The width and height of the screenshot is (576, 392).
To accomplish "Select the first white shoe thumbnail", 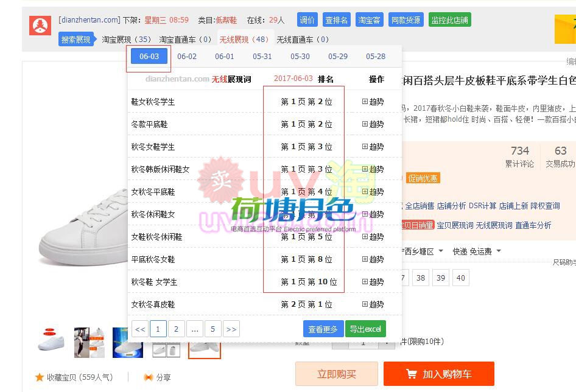I will click(51, 342).
